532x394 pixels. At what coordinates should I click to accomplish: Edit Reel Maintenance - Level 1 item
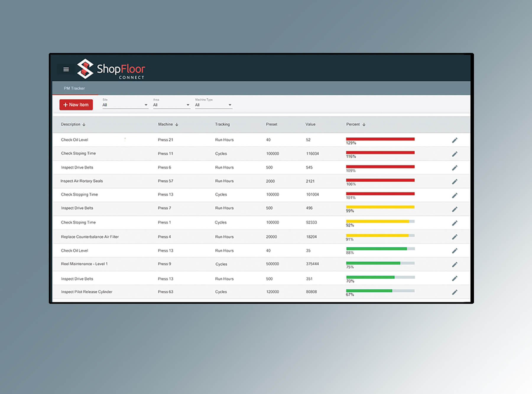click(455, 265)
